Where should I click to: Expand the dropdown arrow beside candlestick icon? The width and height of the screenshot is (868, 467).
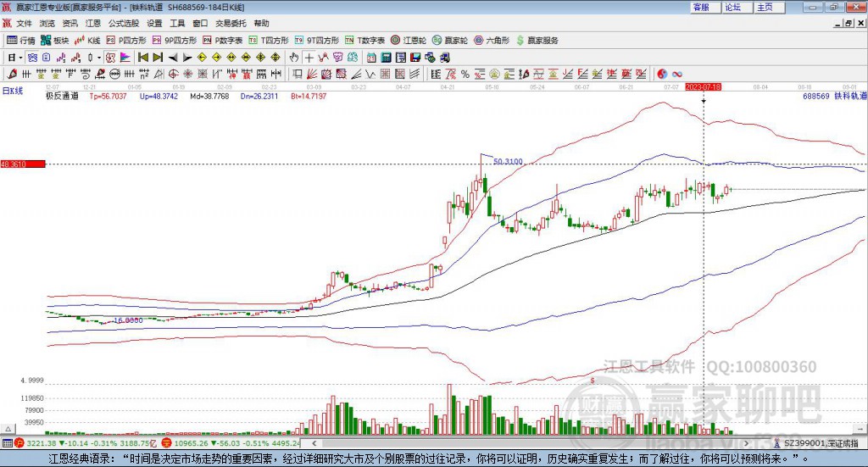[99, 58]
